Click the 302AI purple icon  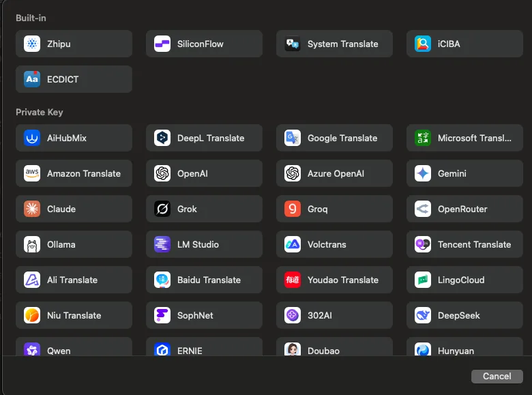tap(293, 315)
